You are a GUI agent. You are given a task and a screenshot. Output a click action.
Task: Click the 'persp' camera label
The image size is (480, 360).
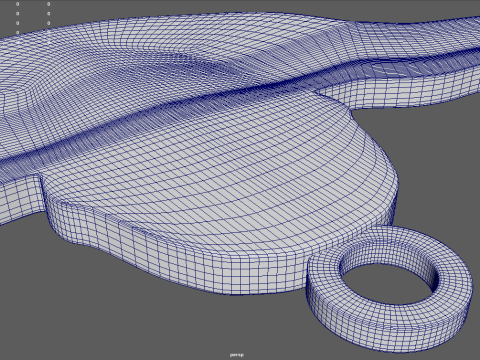pyautogui.click(x=237, y=355)
